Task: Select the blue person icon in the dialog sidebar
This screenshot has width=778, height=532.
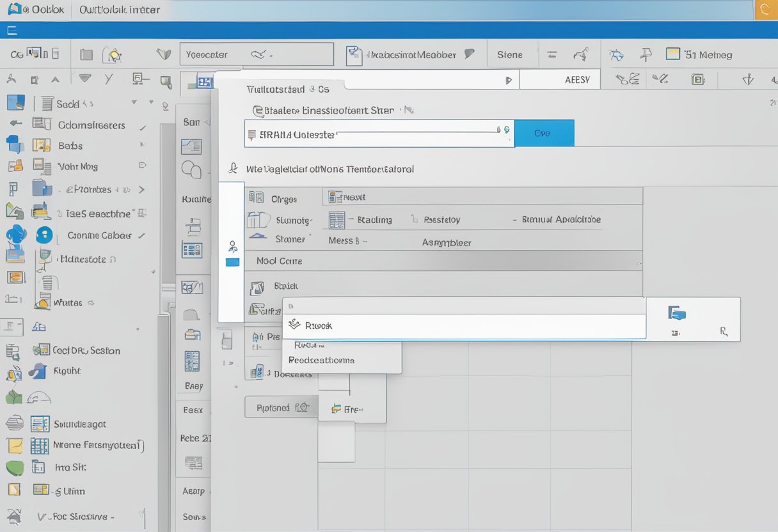Action: coord(233,246)
